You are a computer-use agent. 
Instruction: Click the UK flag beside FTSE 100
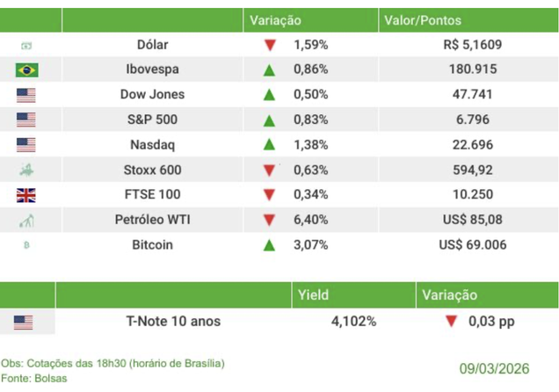click(26, 195)
